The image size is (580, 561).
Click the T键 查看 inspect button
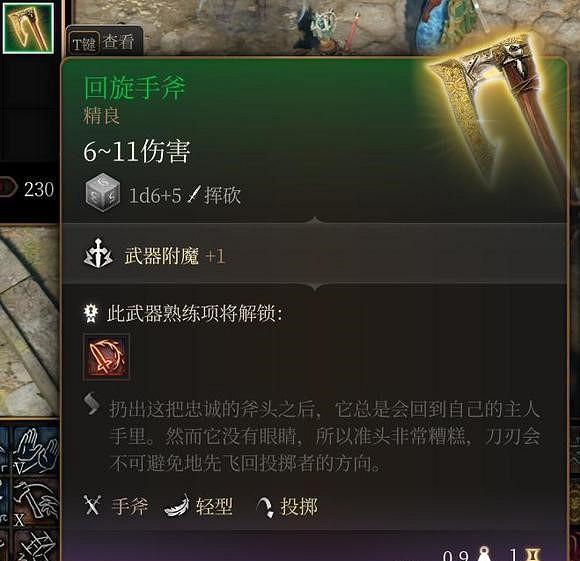[104, 43]
